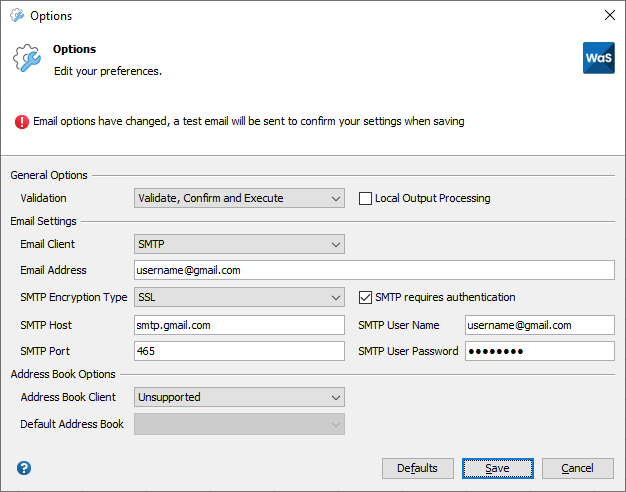Screen dimensions: 626x492
Task: Click the small Options title bar icon
Action: (x=17, y=15)
